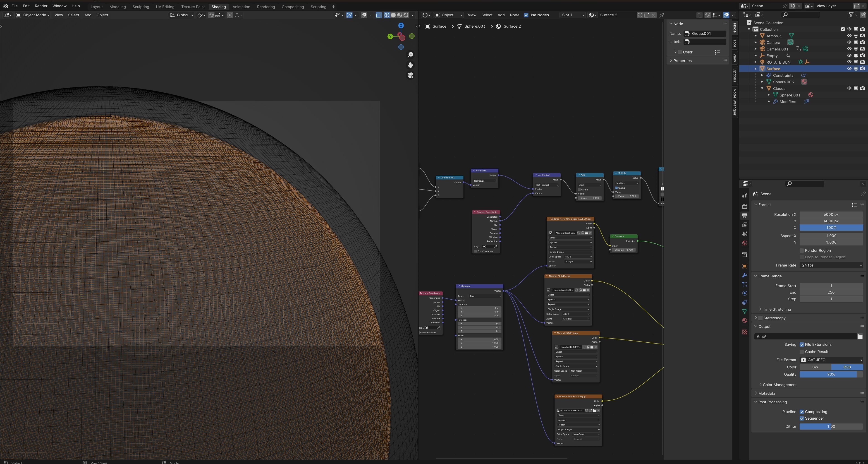This screenshot has height=464, width=868.
Task: Open the Object Data properties tab
Action: click(x=745, y=311)
